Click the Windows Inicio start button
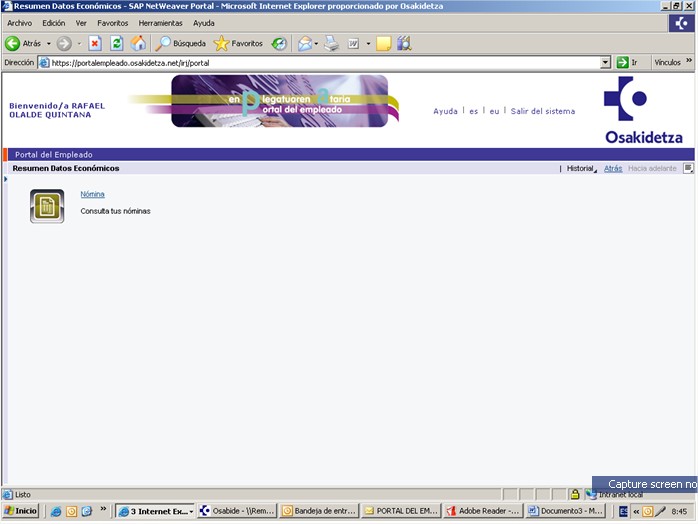Screen dimensions: 698x524 (x=21, y=510)
